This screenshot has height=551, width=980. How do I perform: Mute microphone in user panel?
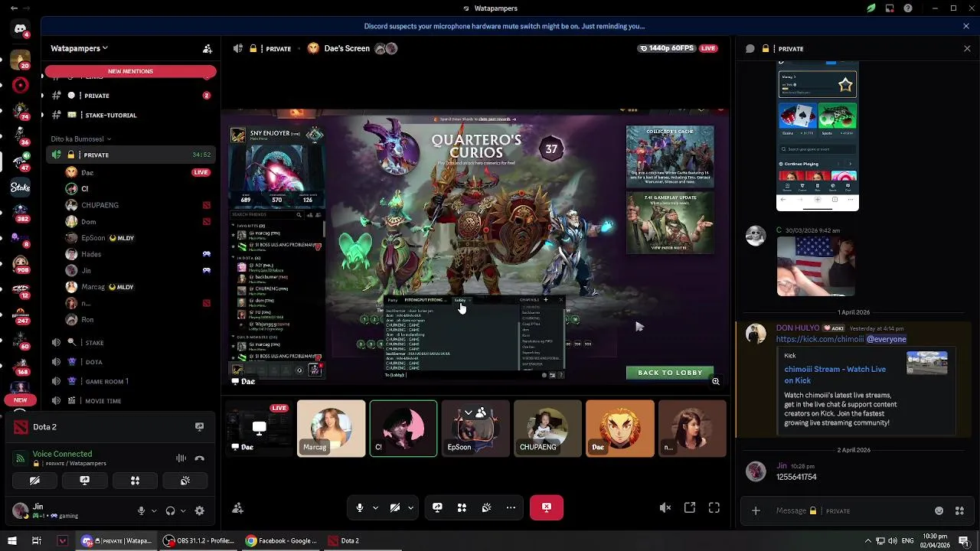coord(141,510)
